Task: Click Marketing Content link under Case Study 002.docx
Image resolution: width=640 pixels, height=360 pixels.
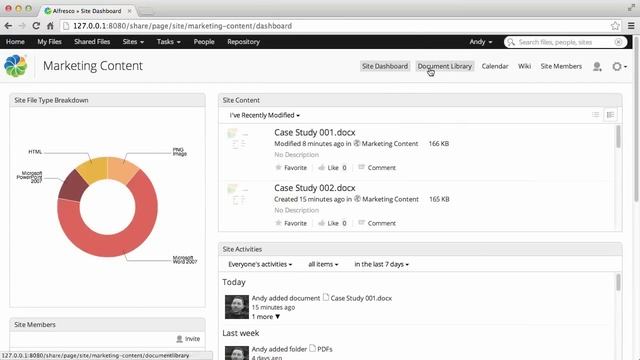Action: click(x=390, y=199)
